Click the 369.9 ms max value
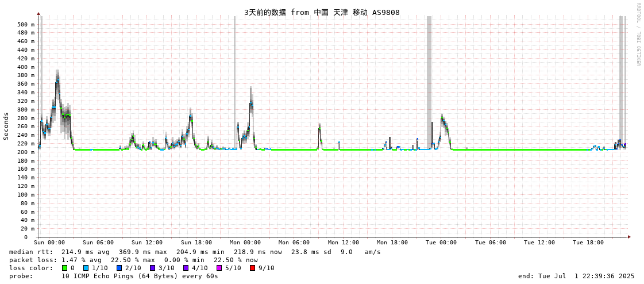Image resolution: width=644 pixels, height=284 pixels. (x=144, y=252)
